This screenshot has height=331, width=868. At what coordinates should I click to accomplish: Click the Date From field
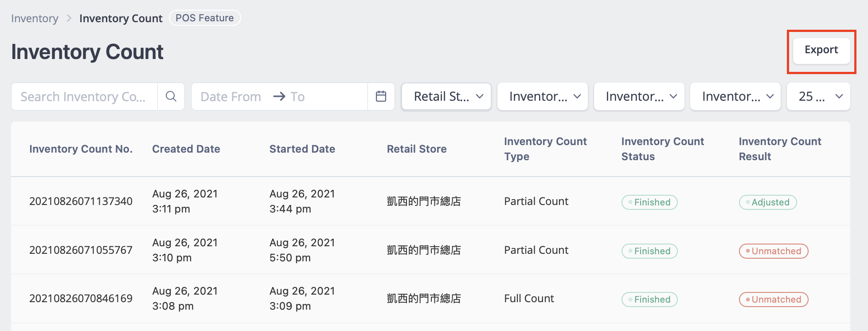point(231,96)
